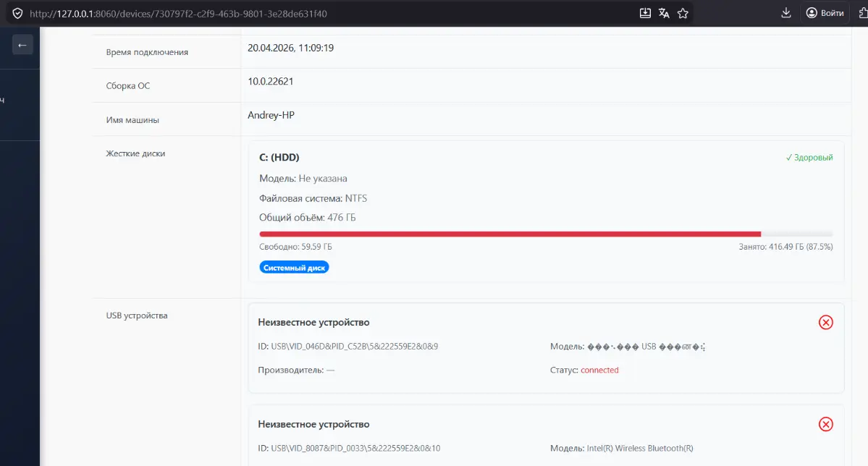Click the USB устройства label

click(137, 315)
